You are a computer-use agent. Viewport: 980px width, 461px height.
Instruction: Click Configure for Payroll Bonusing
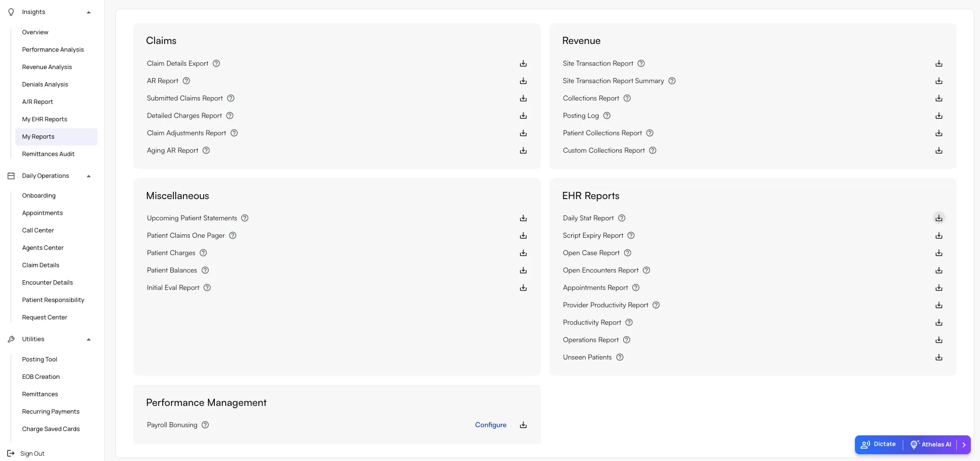(490, 425)
